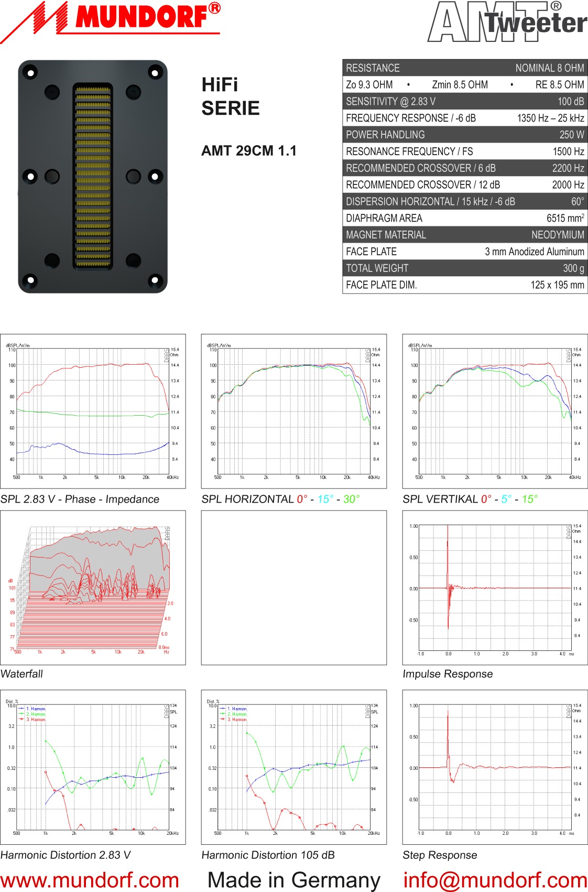Click the Mundorf logo
The width and height of the screenshot is (588, 892).
coord(110,21)
